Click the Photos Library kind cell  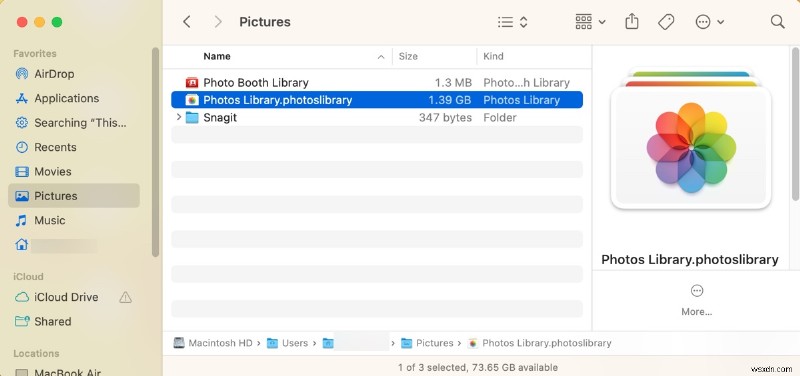pos(521,100)
